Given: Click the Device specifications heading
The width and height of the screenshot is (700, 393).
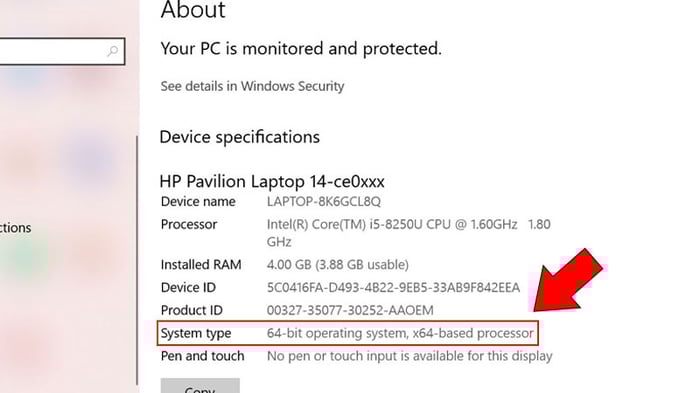Looking at the screenshot, I should coord(239,137).
